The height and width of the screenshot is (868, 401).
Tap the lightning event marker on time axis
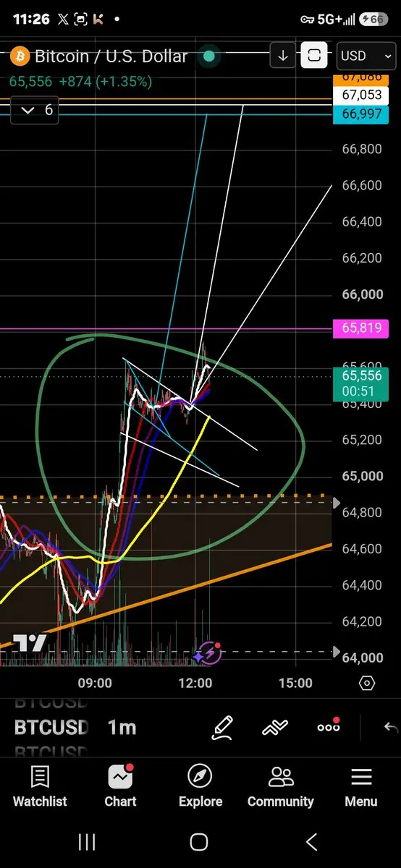(208, 653)
